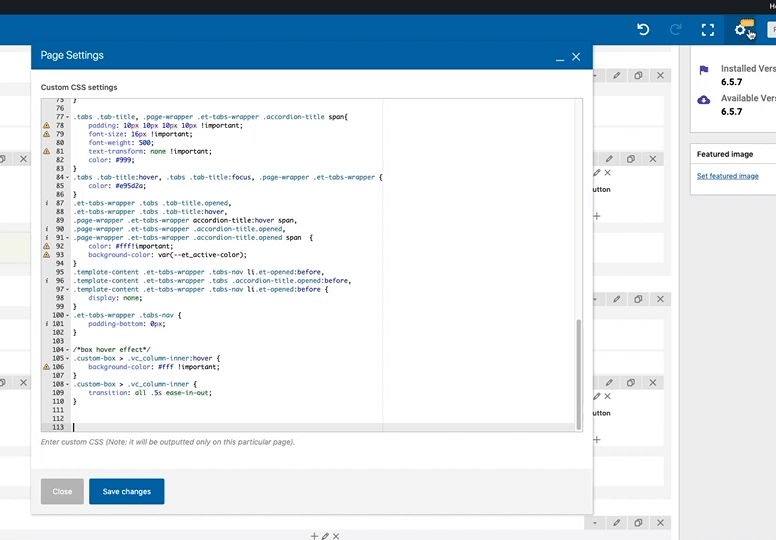The height and width of the screenshot is (540, 776).
Task: Click the gray Close button
Action: coord(62,491)
